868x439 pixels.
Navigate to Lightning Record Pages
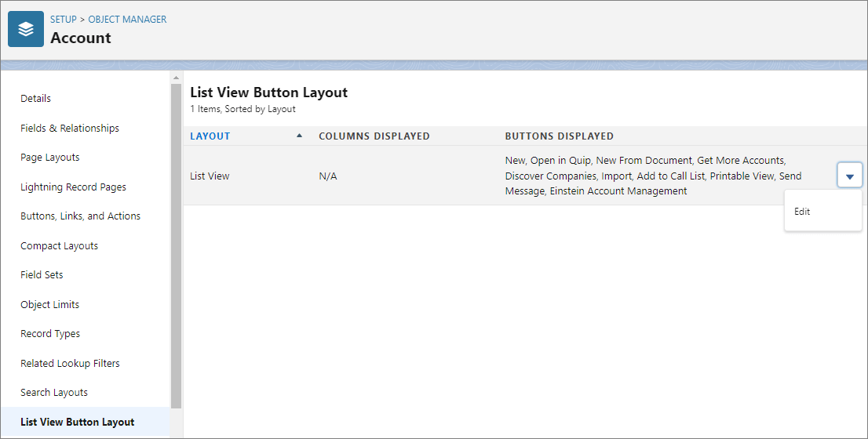pos(73,187)
